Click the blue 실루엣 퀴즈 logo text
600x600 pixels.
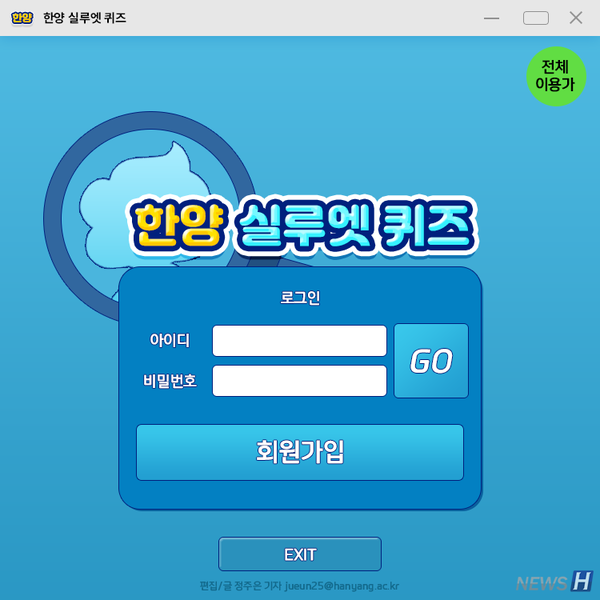(354, 225)
